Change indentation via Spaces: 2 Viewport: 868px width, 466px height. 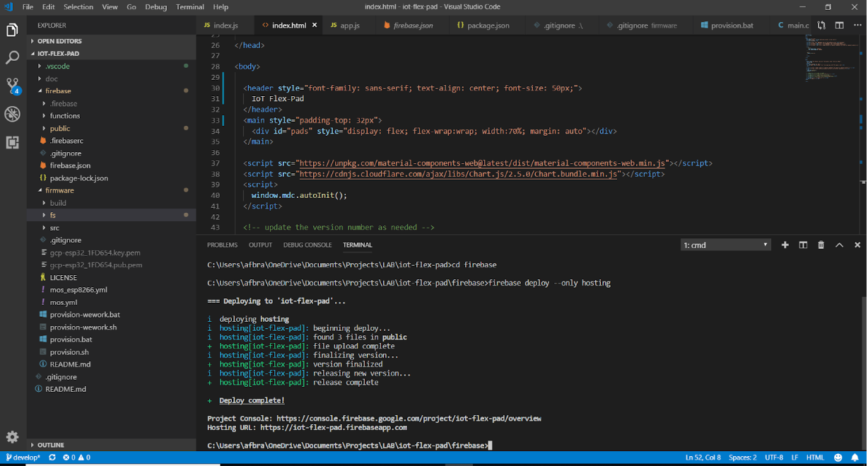[x=743, y=458]
